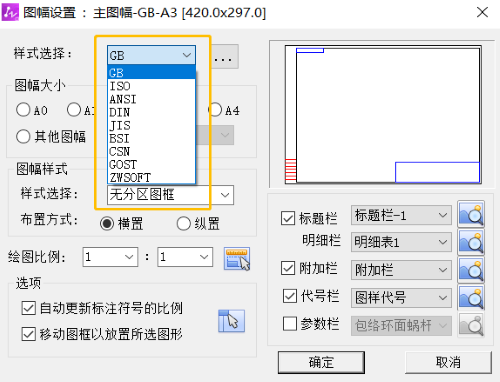Screen dimensions: 500x382
Task: Open first drawing scale dropdown
Action: (x=110, y=257)
